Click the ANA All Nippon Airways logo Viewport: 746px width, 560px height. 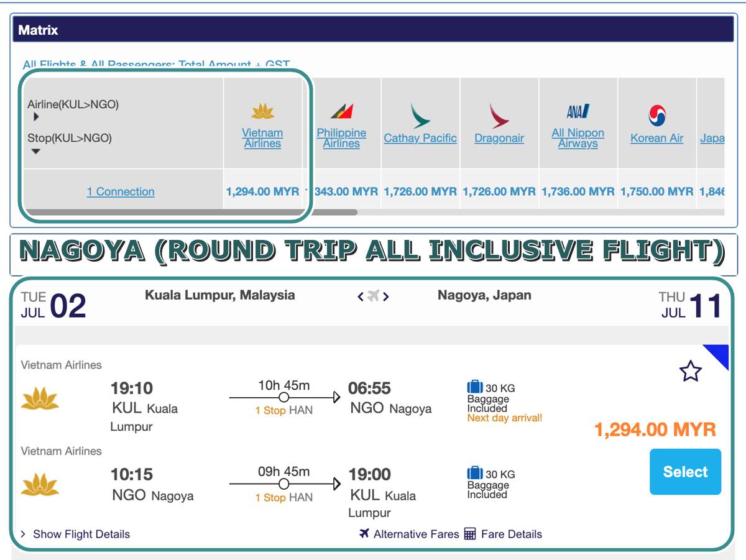tap(578, 112)
